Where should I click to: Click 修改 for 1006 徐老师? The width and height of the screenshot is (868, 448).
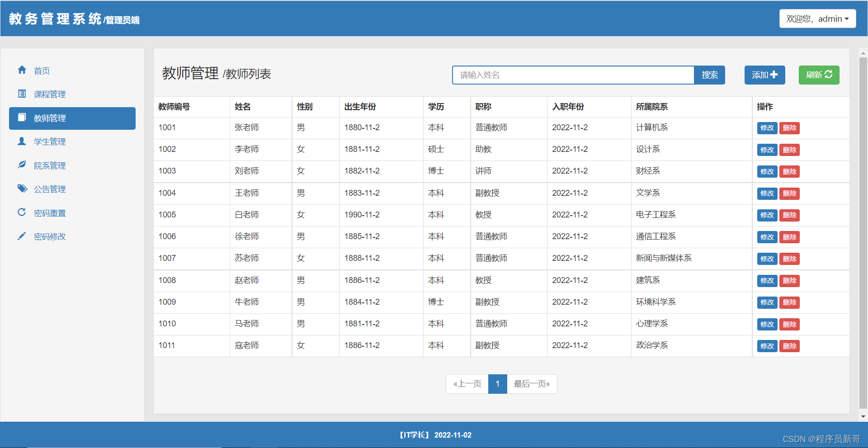click(x=767, y=237)
